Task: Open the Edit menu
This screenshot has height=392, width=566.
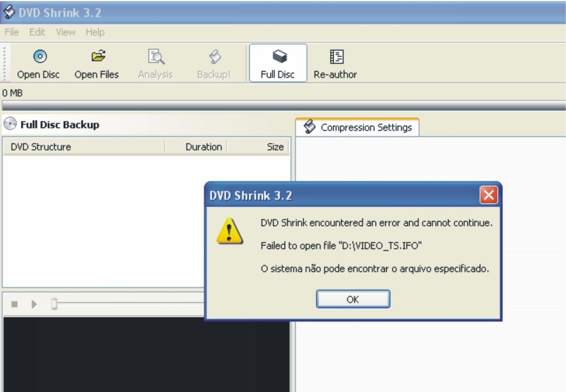Action: pos(37,32)
